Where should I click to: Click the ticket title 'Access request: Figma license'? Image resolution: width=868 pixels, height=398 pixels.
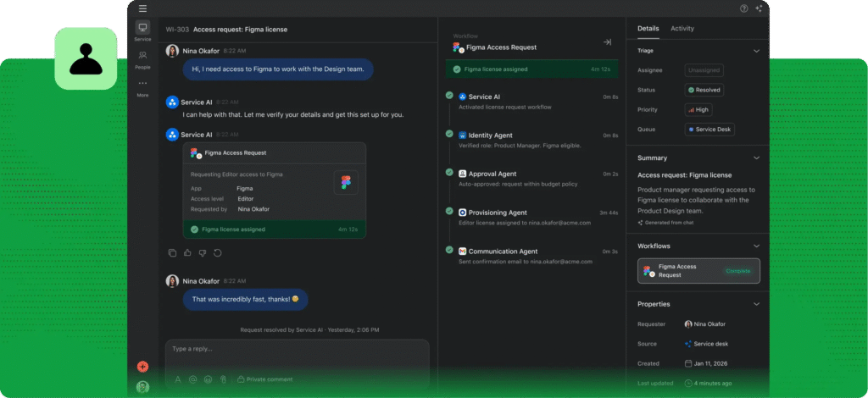pyautogui.click(x=240, y=30)
